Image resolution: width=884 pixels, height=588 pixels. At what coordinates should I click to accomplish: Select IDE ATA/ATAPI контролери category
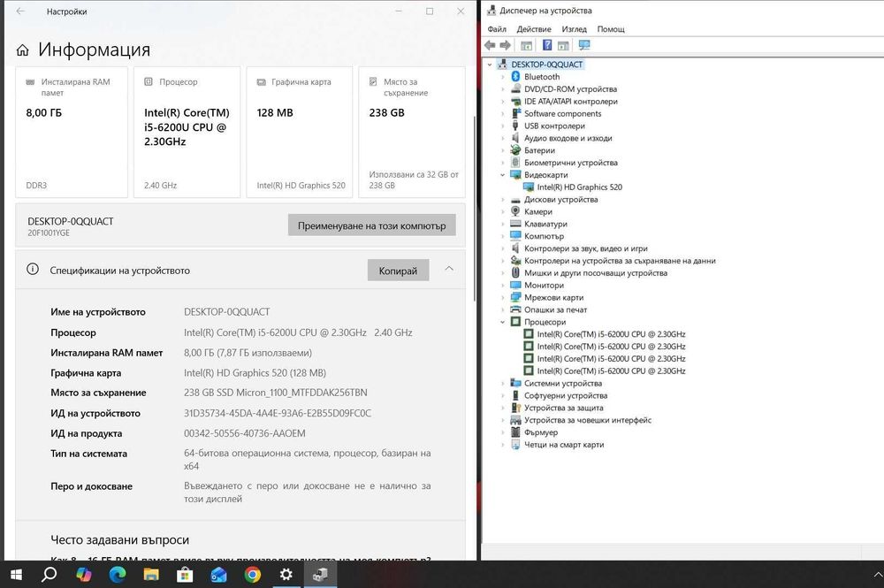click(570, 102)
